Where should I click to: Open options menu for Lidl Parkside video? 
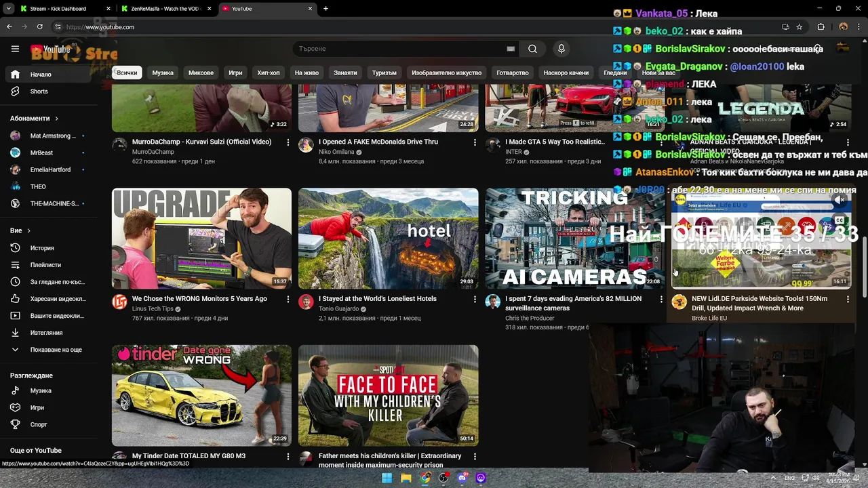[x=848, y=299]
